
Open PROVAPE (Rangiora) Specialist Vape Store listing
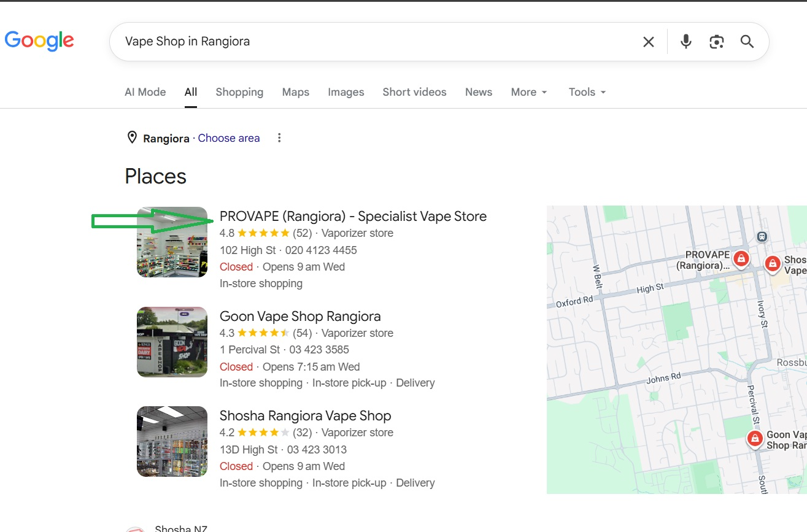pyautogui.click(x=353, y=216)
